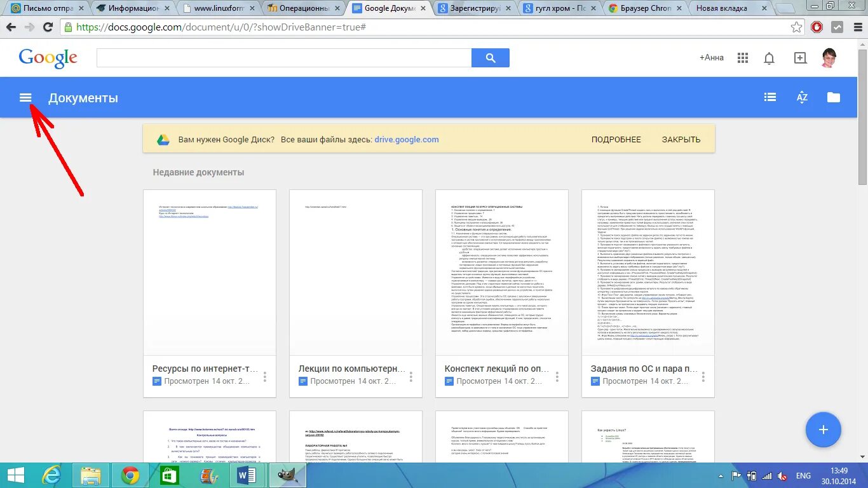Follow the drive.google.com link

[x=407, y=140]
